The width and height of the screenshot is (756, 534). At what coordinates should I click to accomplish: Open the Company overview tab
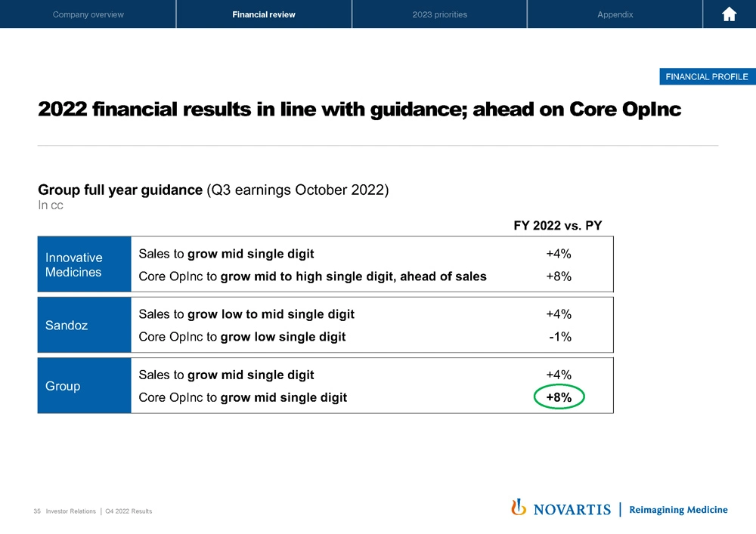coord(88,14)
